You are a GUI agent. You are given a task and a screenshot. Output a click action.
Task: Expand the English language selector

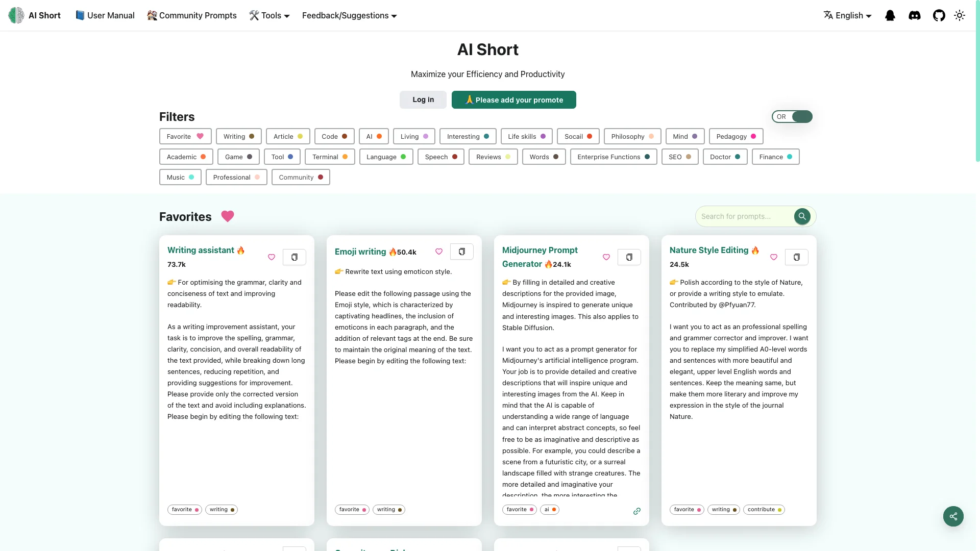[847, 15]
